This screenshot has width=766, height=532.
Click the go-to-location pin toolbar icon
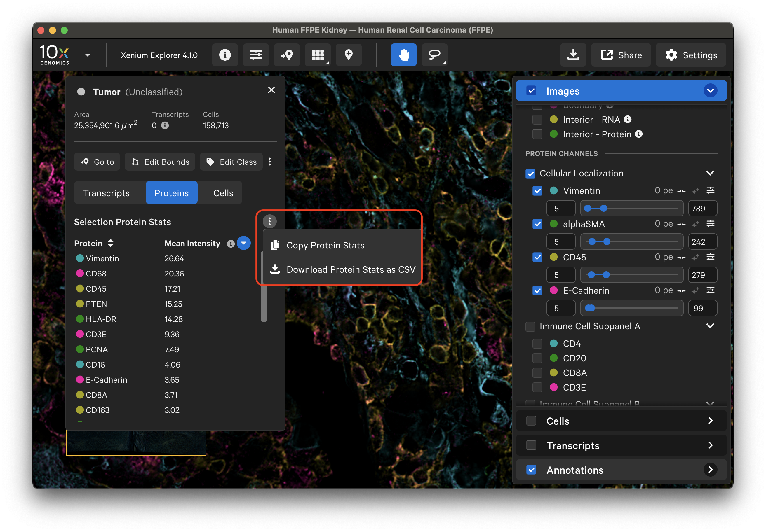tap(287, 55)
